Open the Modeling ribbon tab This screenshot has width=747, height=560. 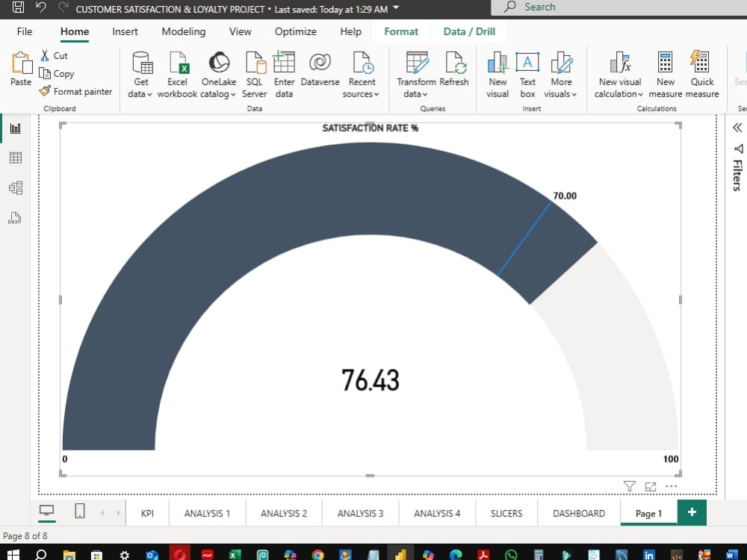coord(184,31)
